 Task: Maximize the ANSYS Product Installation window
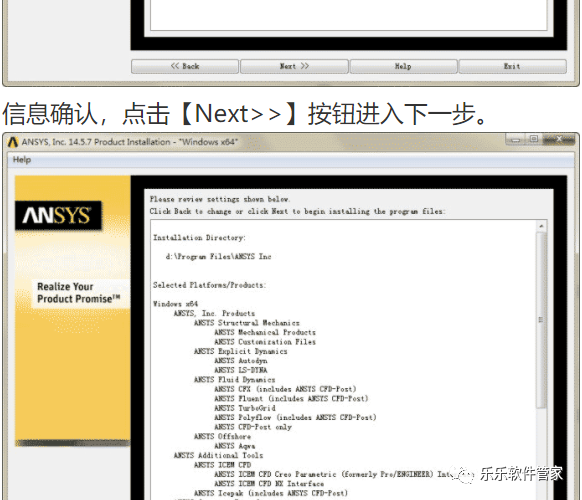tap(534, 140)
